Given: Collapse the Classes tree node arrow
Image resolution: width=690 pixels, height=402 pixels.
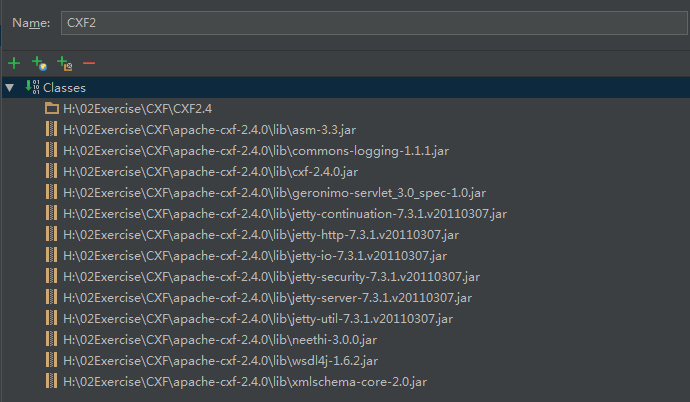Looking at the screenshot, I should coord(10,88).
